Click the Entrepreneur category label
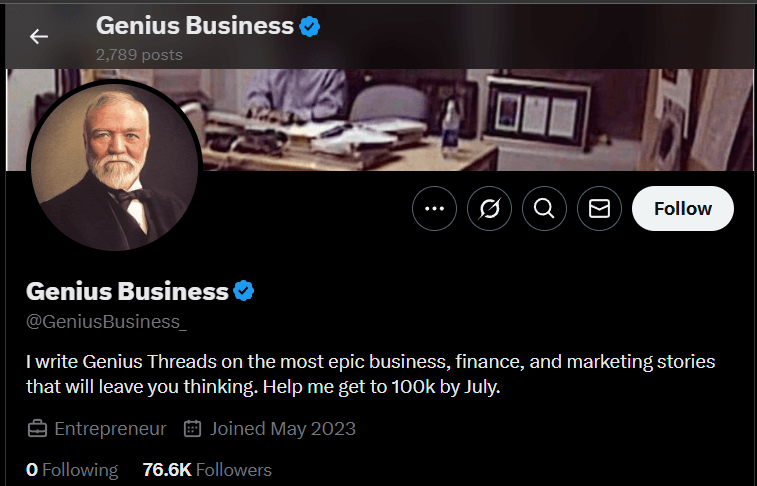This screenshot has height=486, width=757. point(110,429)
